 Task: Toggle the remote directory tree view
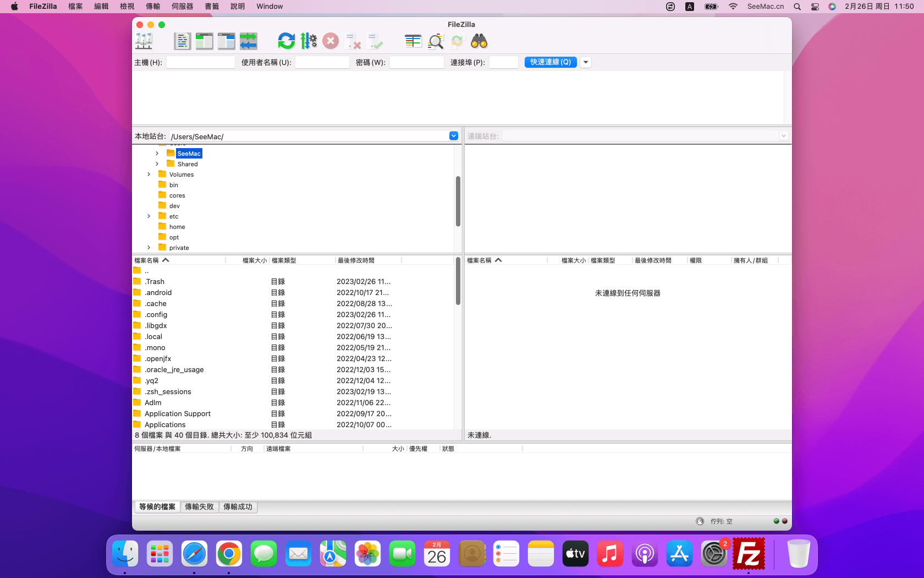click(x=226, y=41)
